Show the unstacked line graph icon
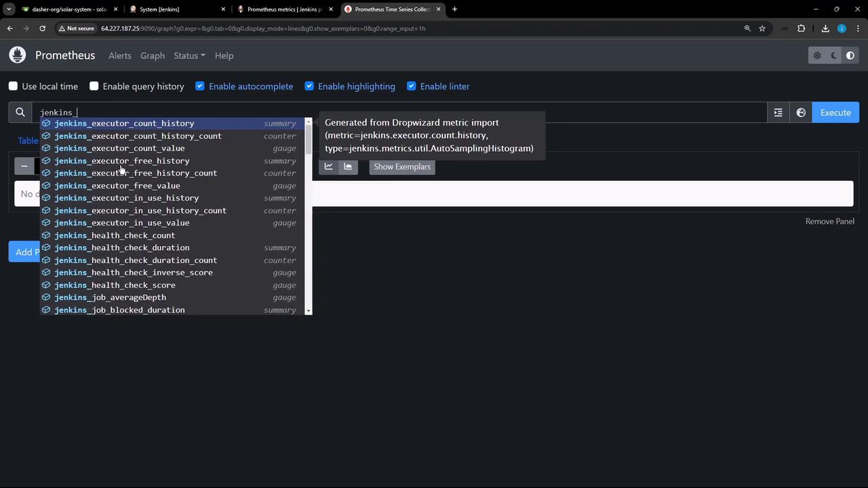The width and height of the screenshot is (868, 488). [329, 167]
